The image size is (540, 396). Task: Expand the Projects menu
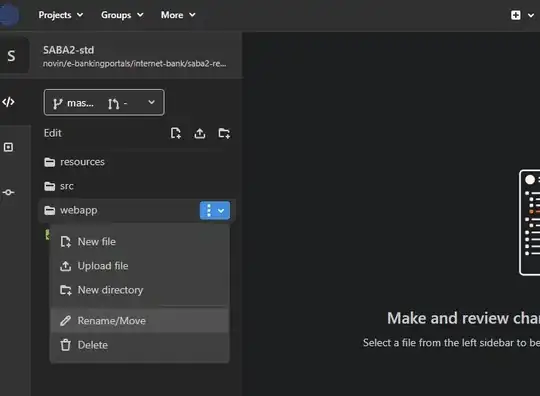[x=61, y=15]
